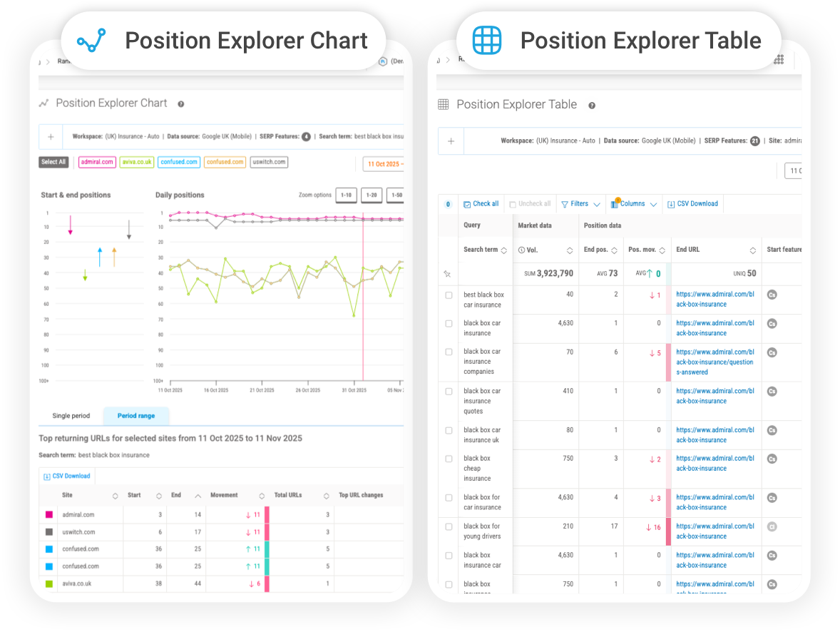Open help via question mark beside Position Explorer Chart
The image size is (840, 632).
pos(180,103)
